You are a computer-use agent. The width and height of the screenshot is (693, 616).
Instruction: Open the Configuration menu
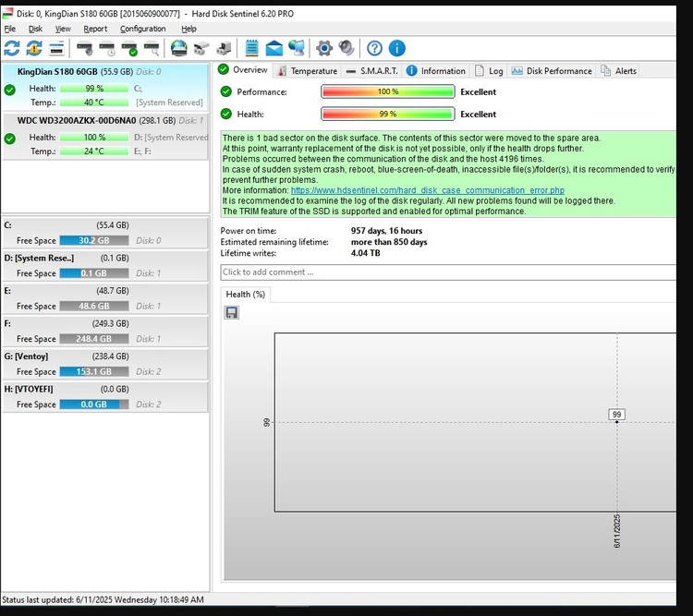pyautogui.click(x=142, y=29)
